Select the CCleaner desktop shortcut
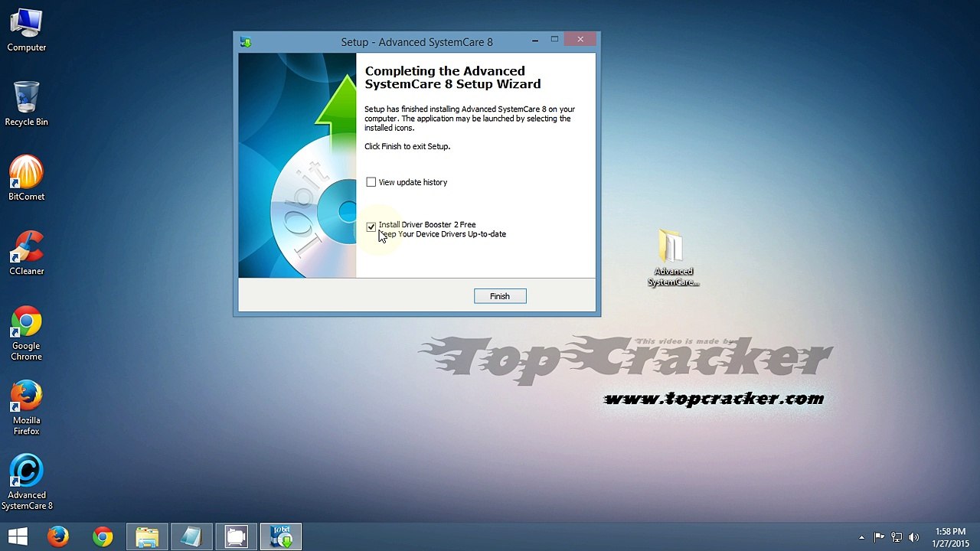 click(27, 253)
